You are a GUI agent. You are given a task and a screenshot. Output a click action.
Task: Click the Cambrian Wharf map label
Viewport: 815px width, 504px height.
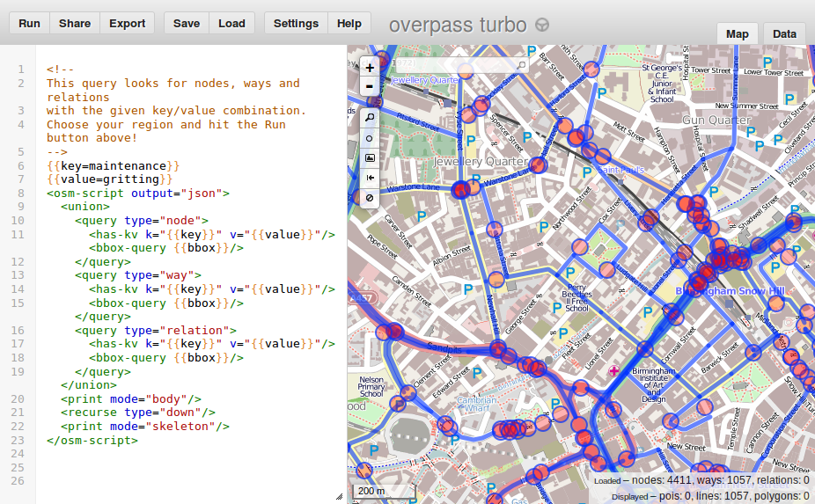pyautogui.click(x=477, y=404)
